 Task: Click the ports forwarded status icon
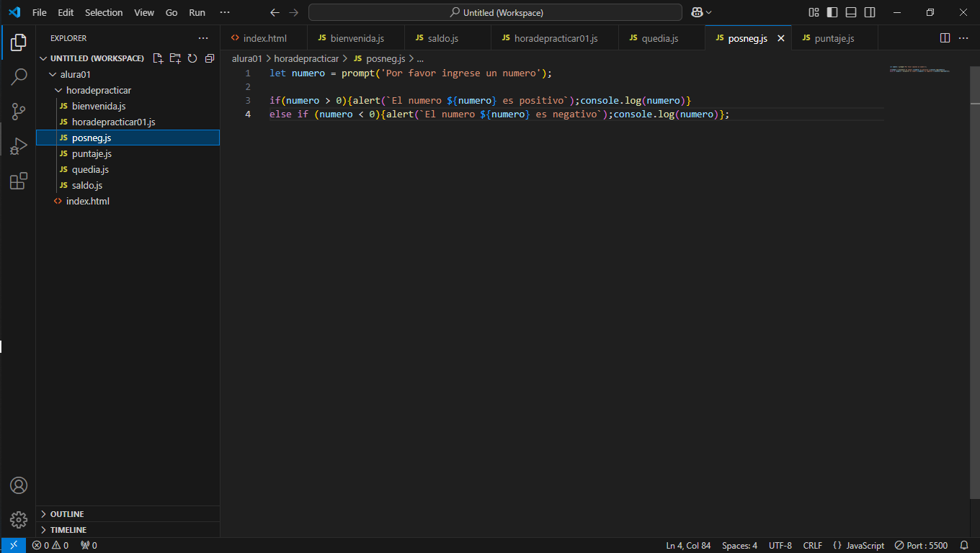89,545
